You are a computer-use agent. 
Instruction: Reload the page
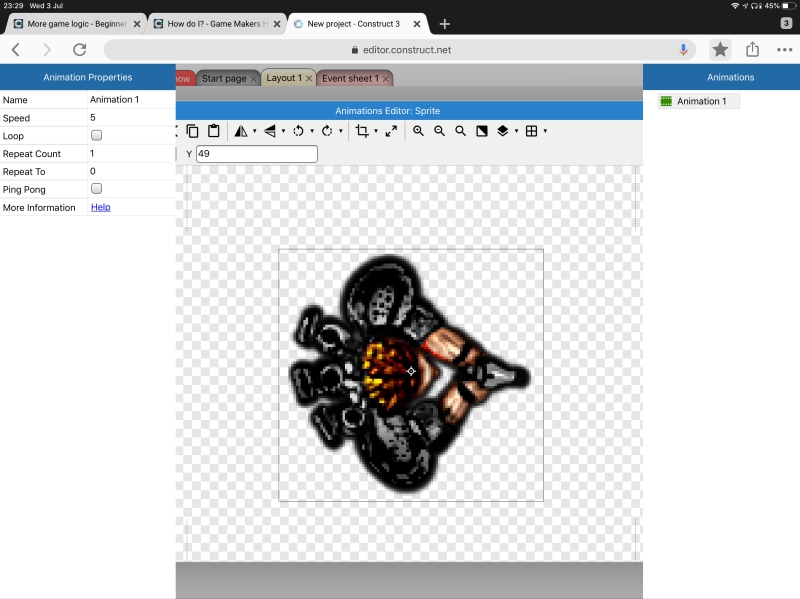coord(80,49)
